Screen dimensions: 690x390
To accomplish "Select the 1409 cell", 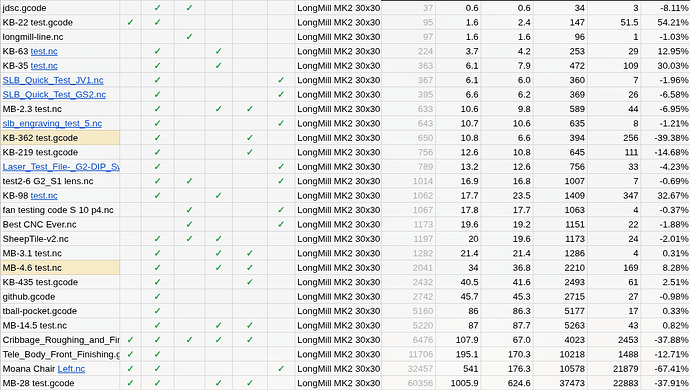I will coord(560,196).
